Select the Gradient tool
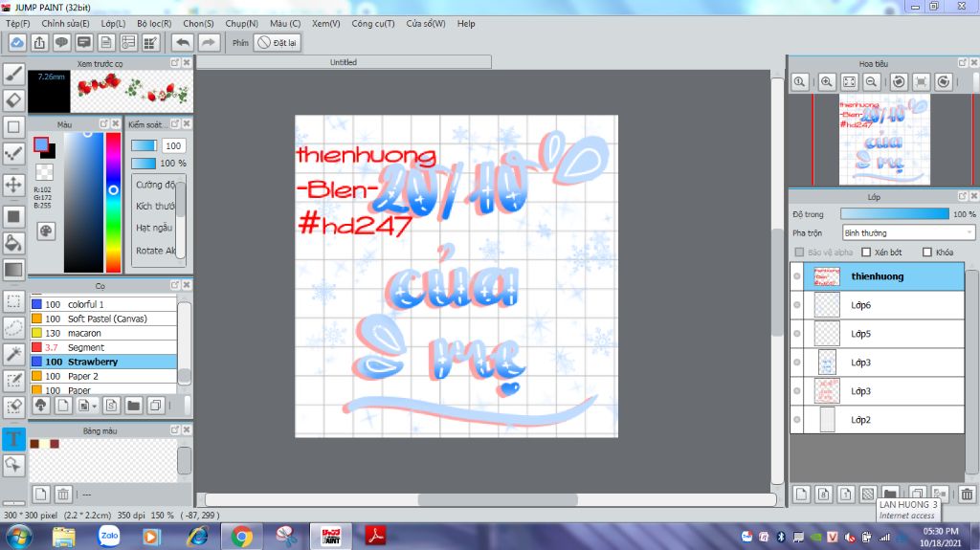980x550 pixels. [13, 270]
